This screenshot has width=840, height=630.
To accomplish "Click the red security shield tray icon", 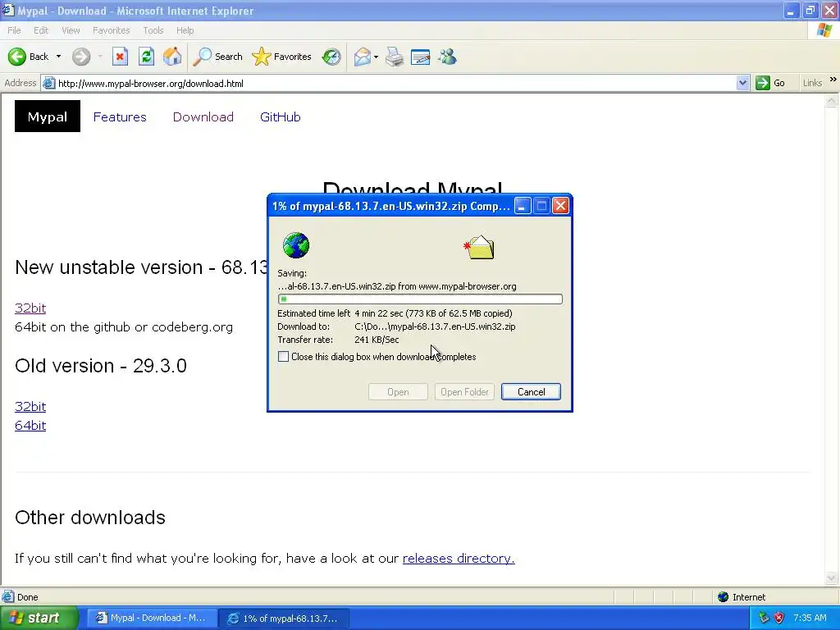I will point(779,619).
